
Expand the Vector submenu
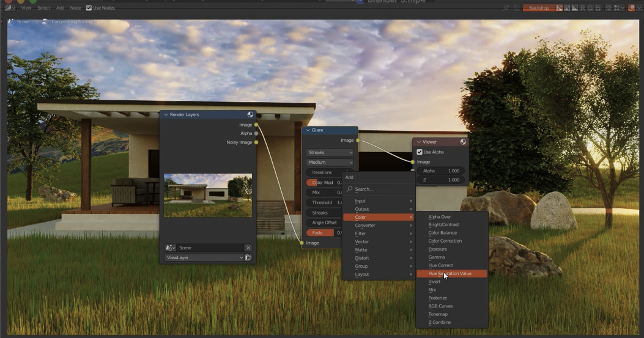click(x=379, y=241)
